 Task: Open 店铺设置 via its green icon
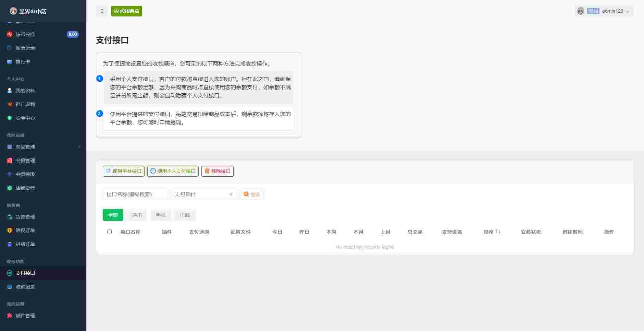click(10, 188)
